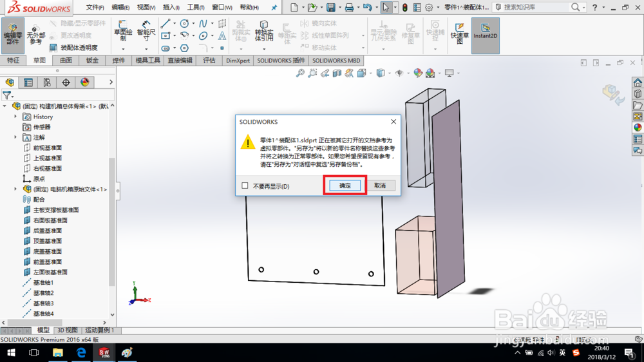Switch to the 特征 ribbon tab

click(x=13, y=61)
